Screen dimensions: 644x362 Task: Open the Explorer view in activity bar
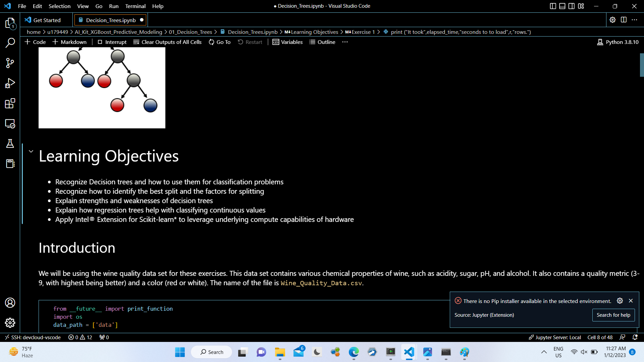pyautogui.click(x=10, y=23)
